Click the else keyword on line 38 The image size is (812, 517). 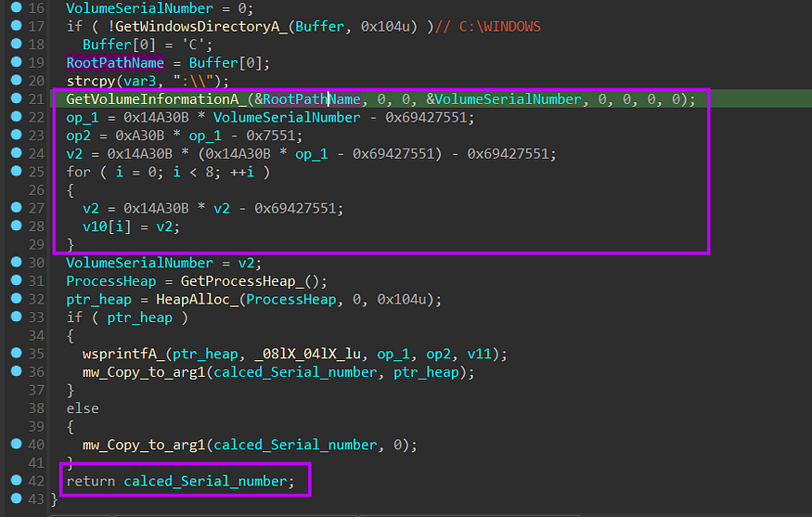(x=83, y=408)
